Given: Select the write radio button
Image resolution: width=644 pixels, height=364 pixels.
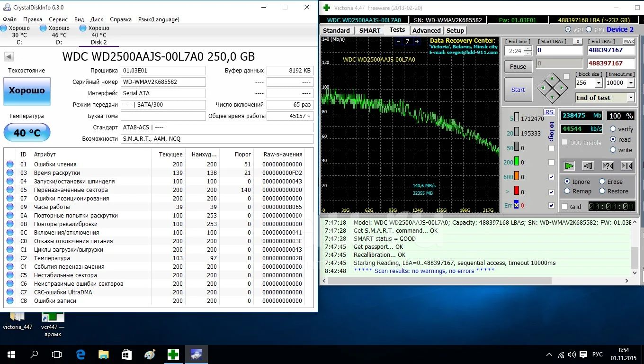Looking at the screenshot, I should pyautogui.click(x=613, y=150).
